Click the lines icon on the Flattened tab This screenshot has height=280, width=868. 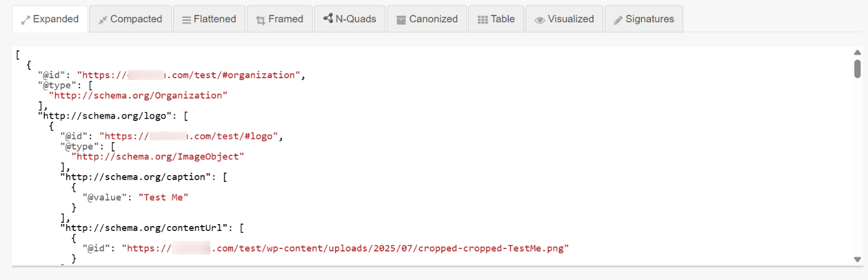point(186,20)
